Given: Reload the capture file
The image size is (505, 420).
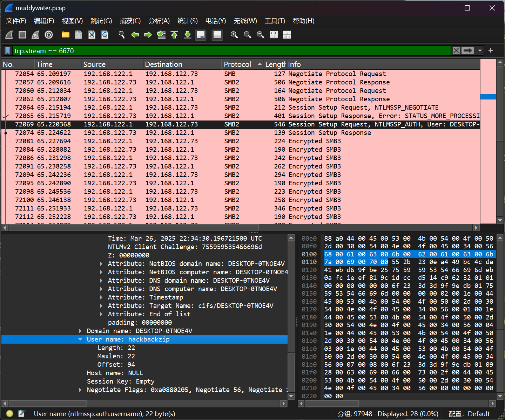Looking at the screenshot, I should [105, 35].
